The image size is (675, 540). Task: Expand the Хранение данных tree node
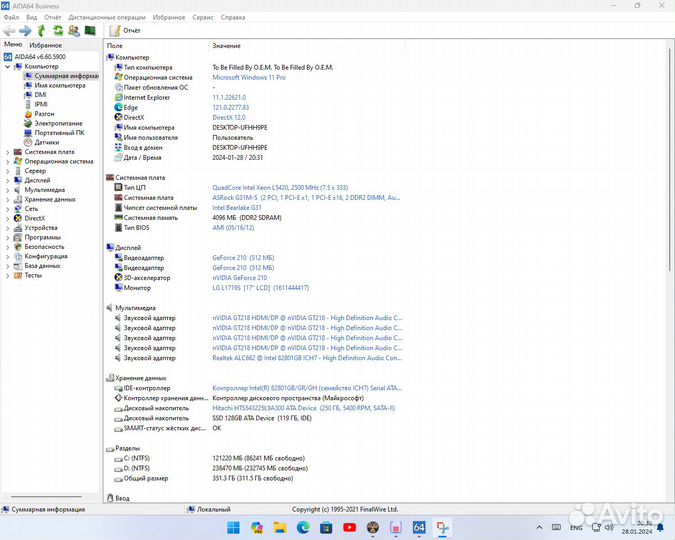tap(7, 199)
